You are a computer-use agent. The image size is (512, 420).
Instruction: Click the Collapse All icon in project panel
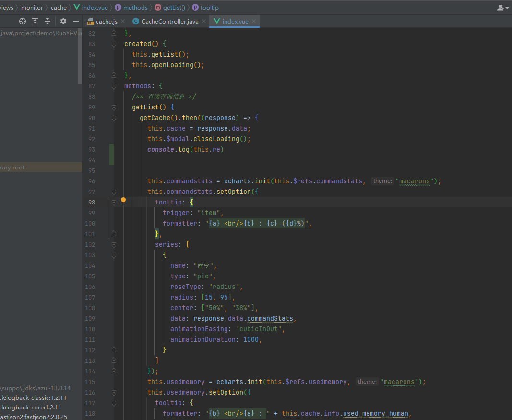coord(48,21)
